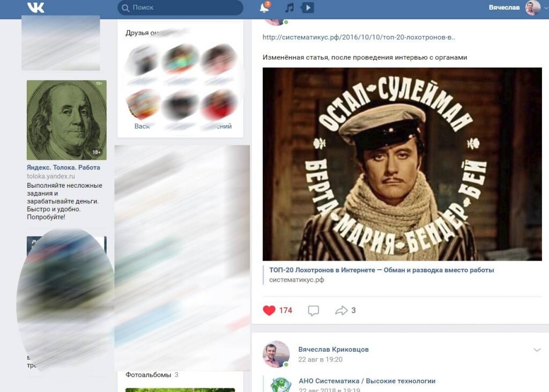549x392 pixels.
Task: Click the VK logo in header
Action: click(x=36, y=8)
